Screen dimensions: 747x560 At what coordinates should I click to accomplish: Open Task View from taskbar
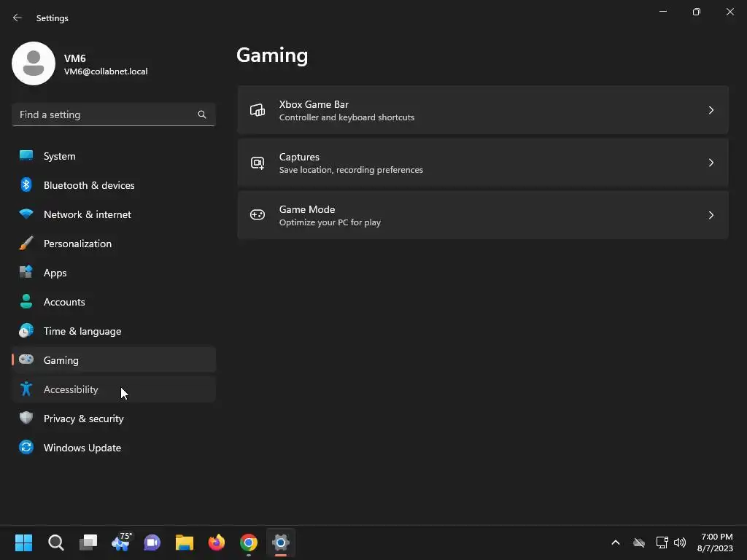coord(88,542)
